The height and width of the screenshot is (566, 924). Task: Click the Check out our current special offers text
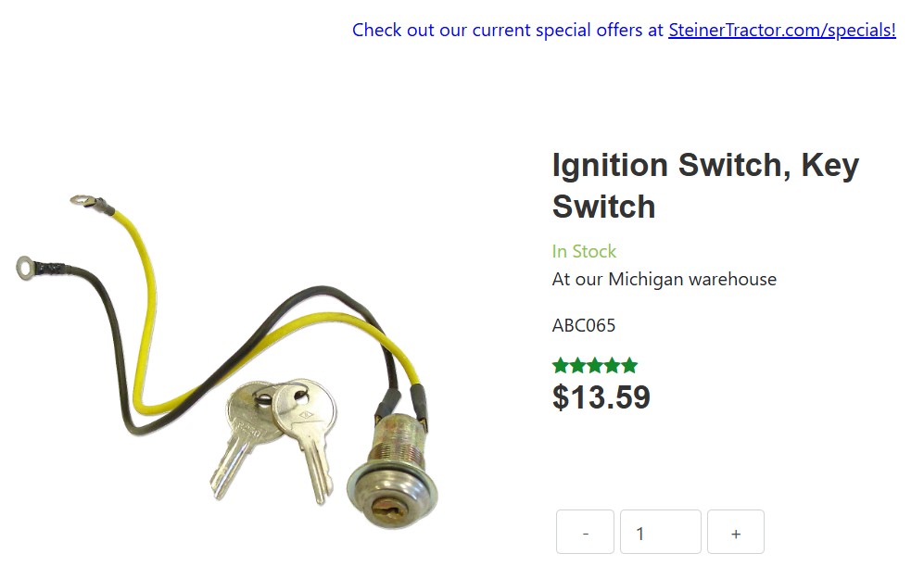[508, 30]
